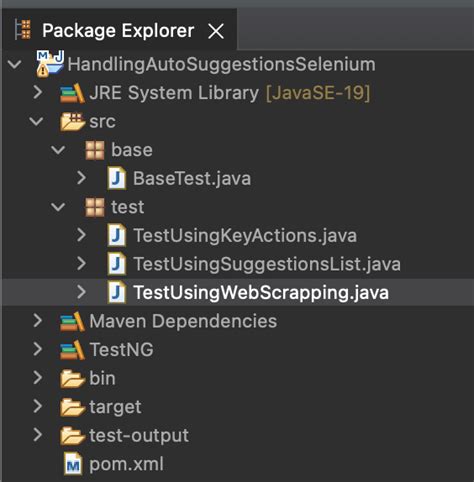Screen dimensions: 474x482
Task: Click the JRE System Library icon
Action: 72,93
